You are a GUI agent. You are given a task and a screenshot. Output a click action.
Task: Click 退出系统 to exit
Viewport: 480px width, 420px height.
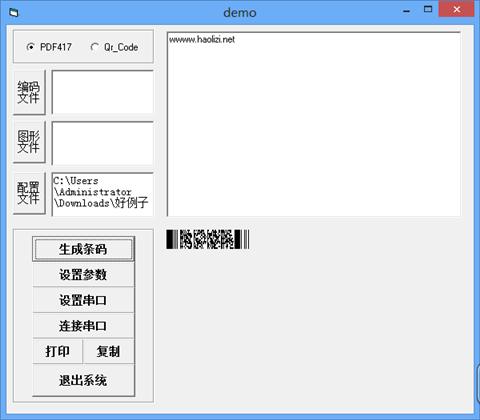tap(83, 380)
